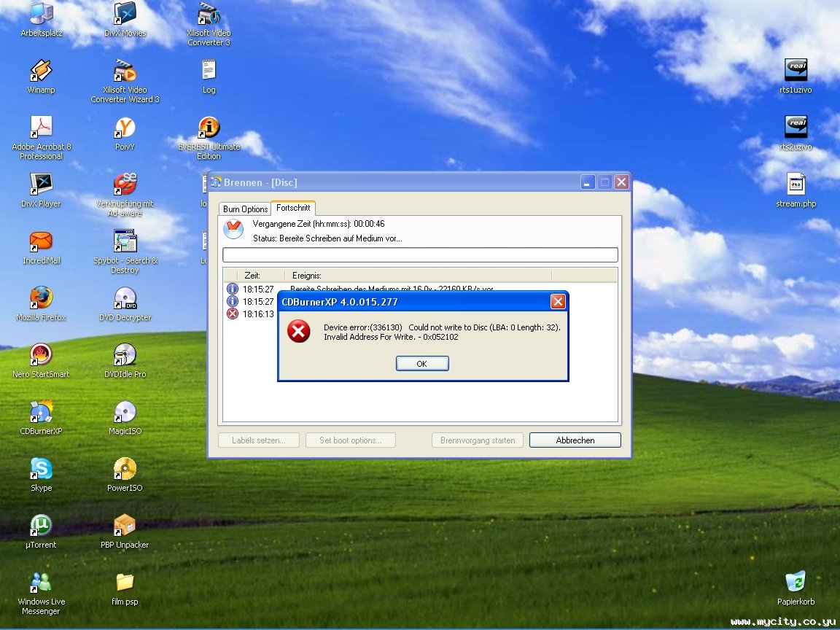Click the DVD Decrypter icon
840x630 pixels.
(x=125, y=304)
